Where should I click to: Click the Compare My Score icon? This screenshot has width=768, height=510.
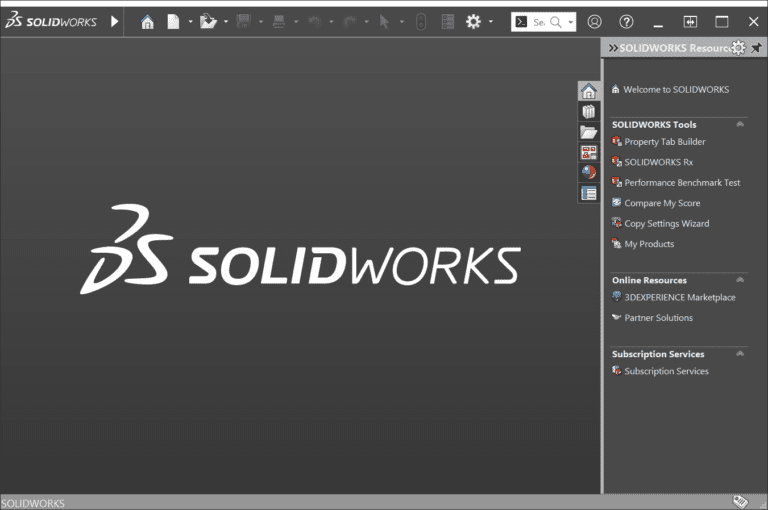click(617, 202)
